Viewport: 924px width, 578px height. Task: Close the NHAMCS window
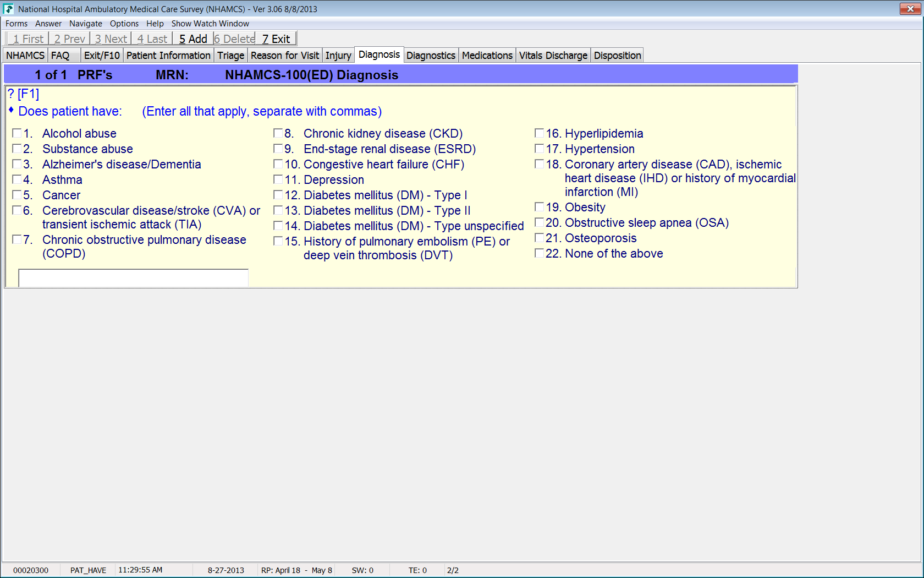click(x=910, y=9)
